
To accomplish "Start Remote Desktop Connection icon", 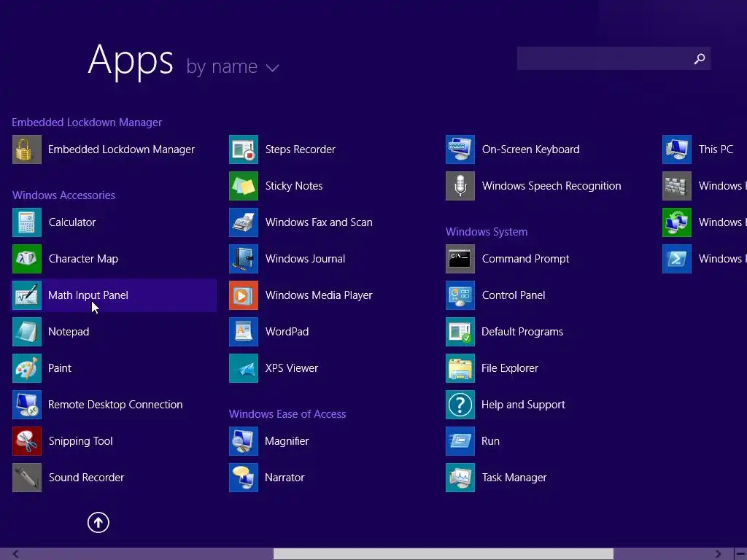I will pos(27,405).
